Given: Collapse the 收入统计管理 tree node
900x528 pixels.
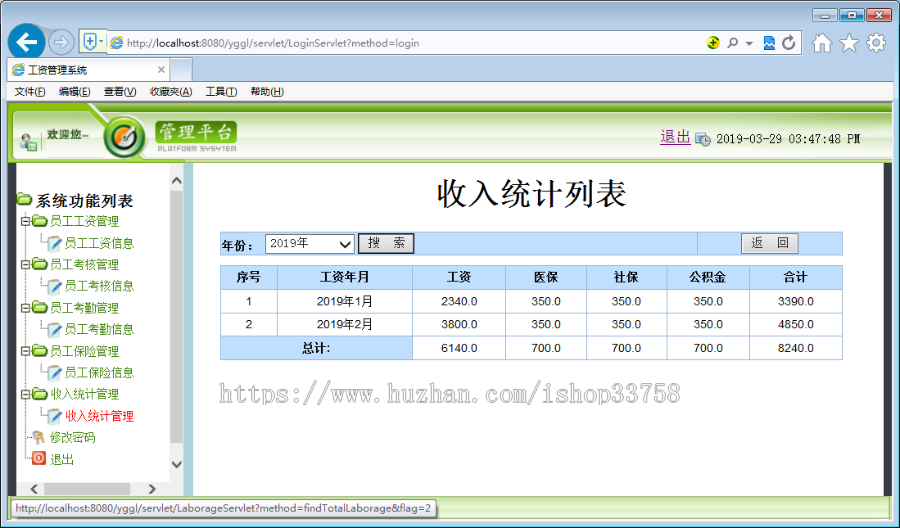Looking at the screenshot, I should (25, 394).
